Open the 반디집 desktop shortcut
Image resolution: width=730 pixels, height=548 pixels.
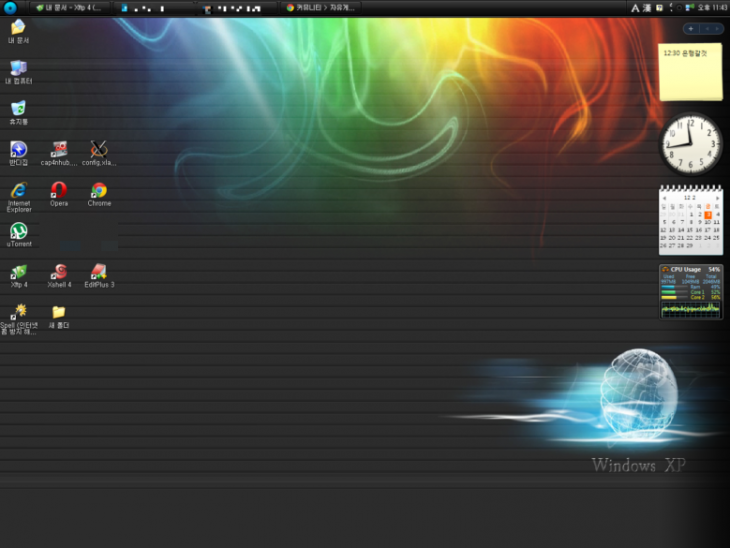(18, 149)
